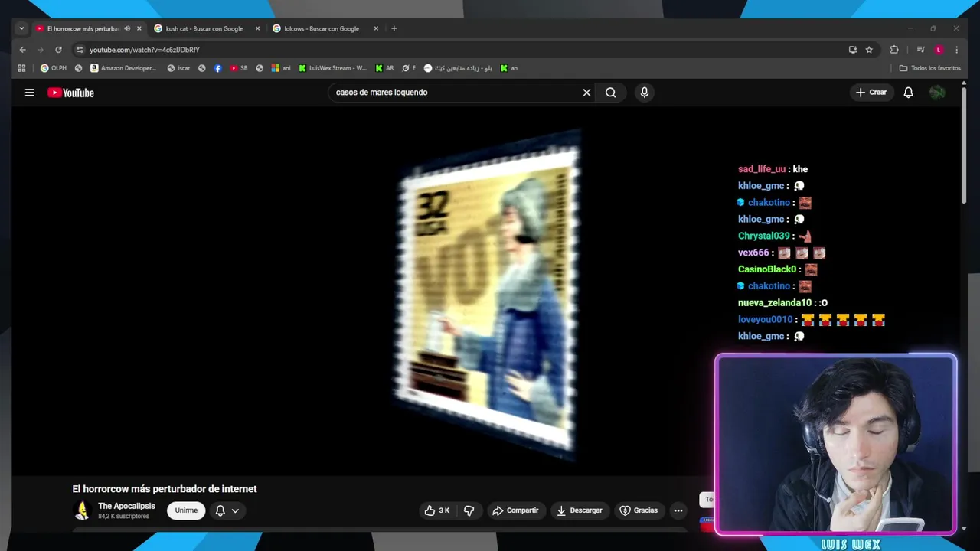This screenshot has width=980, height=551.
Task: Click chat username sad_life_uu
Action: (762, 169)
